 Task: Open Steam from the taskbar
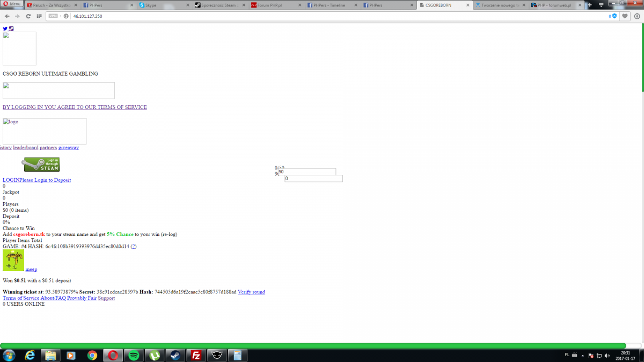pos(175,356)
